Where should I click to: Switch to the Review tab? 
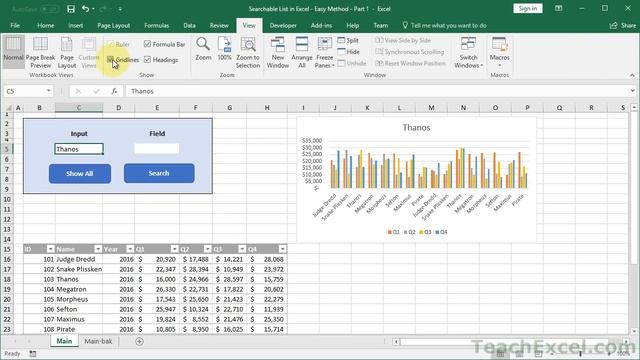pos(219,25)
